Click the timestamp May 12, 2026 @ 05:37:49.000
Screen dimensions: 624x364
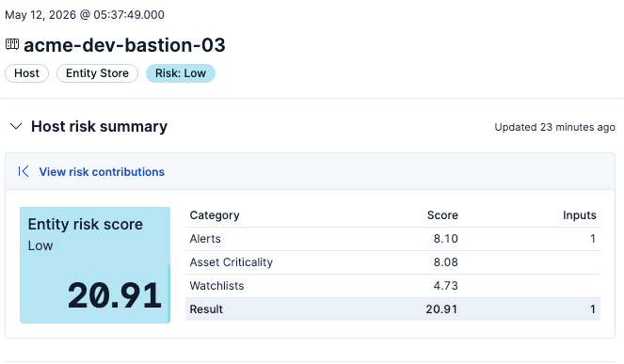(x=85, y=15)
